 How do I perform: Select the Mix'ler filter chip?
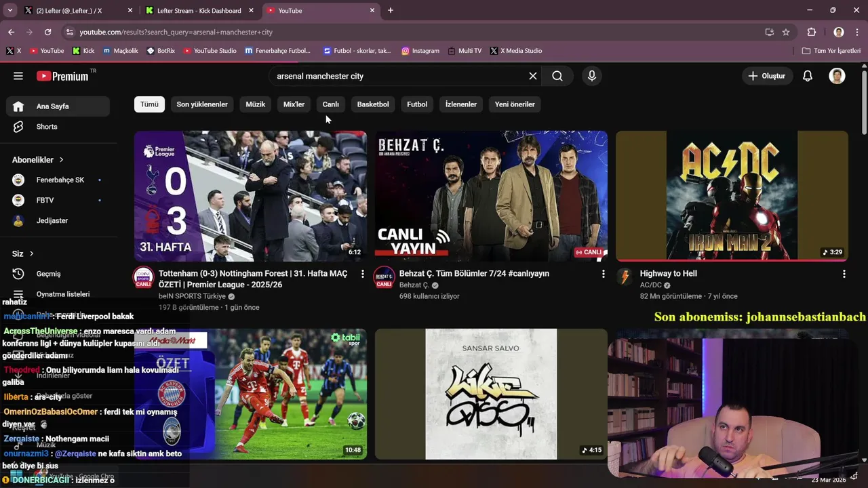(x=294, y=104)
